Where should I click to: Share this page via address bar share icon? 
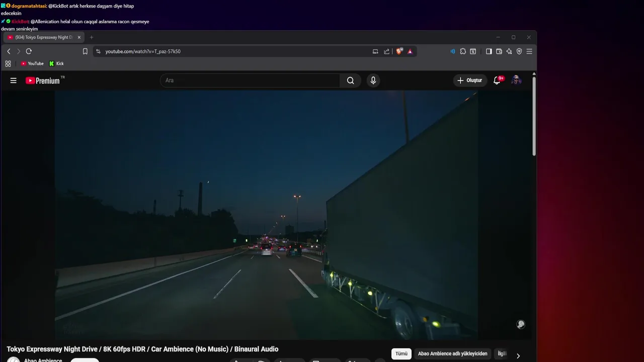386,51
